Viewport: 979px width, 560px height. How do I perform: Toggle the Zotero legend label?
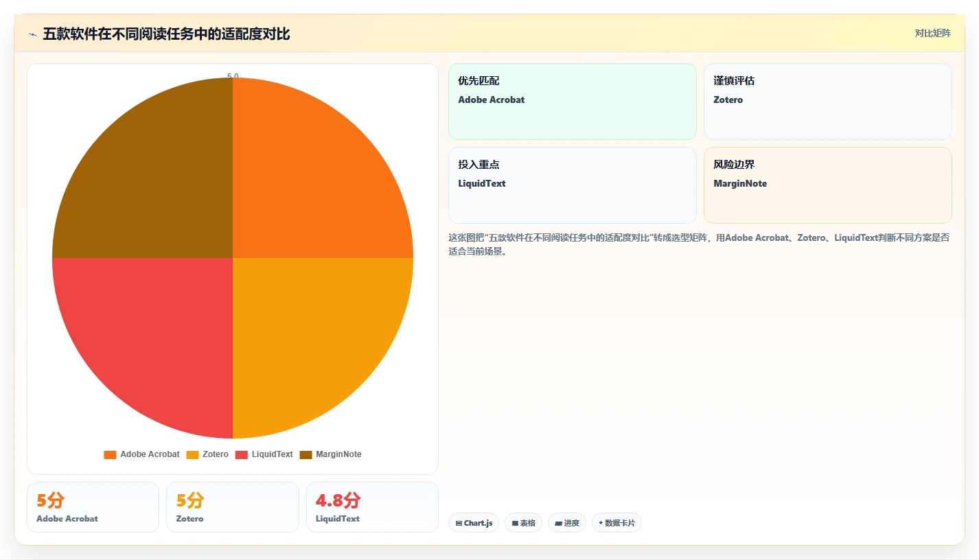[x=216, y=454]
